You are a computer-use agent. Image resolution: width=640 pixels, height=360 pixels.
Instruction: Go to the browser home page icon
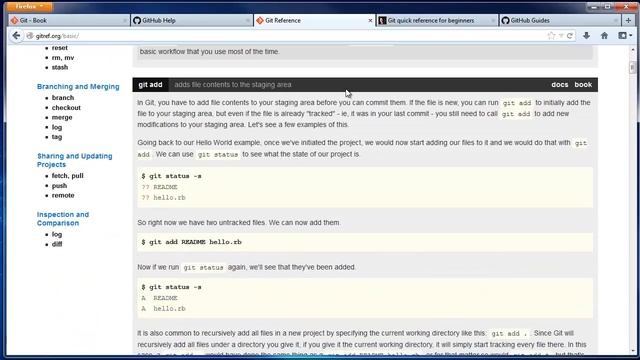(604, 36)
